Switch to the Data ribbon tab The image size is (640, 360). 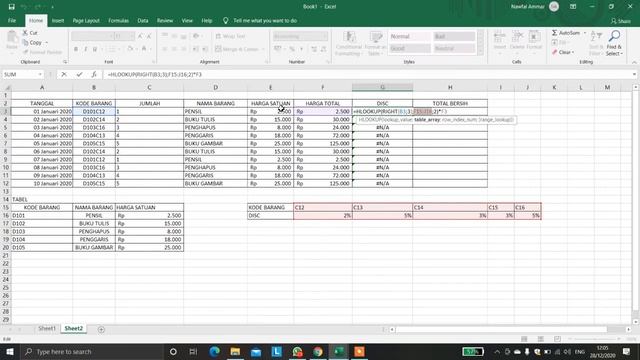(x=143, y=20)
